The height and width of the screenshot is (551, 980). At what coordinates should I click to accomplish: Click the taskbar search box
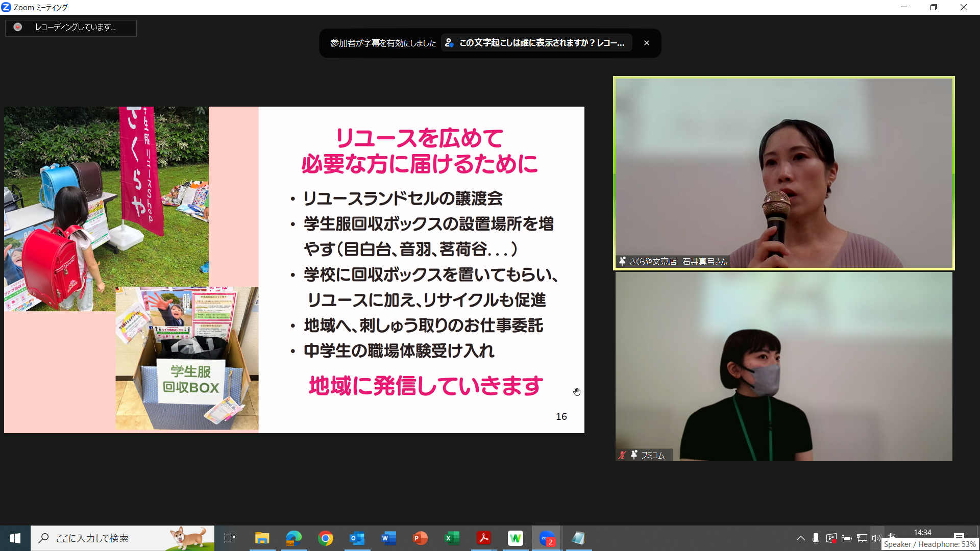pyautogui.click(x=122, y=538)
